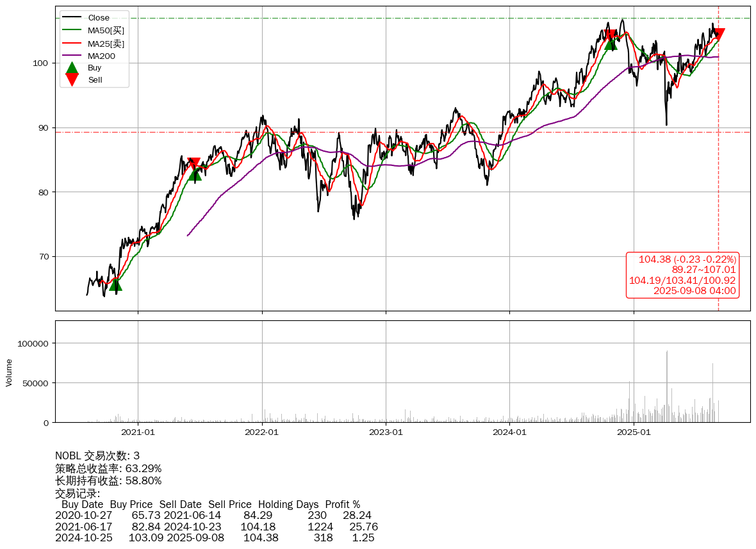Click the red sell marker near 2024-10
The height and width of the screenshot is (549, 756).
[610, 35]
